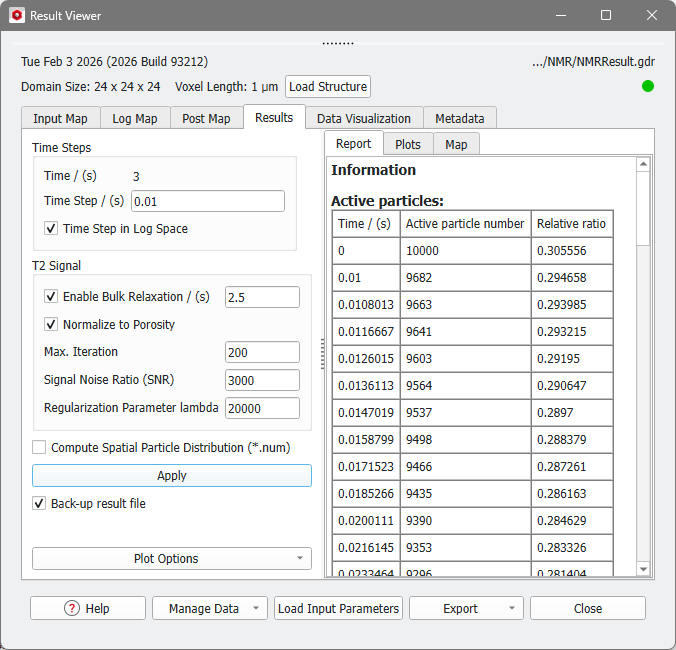
Task: Click the green status indicator dot
Action: pos(647,86)
